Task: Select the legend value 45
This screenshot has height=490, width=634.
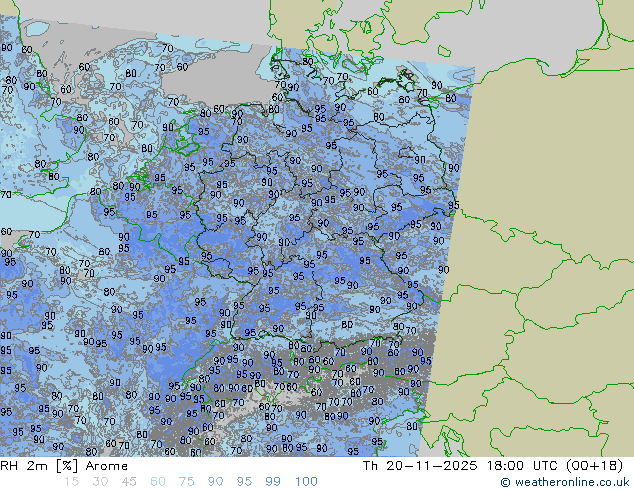Action: (129, 482)
